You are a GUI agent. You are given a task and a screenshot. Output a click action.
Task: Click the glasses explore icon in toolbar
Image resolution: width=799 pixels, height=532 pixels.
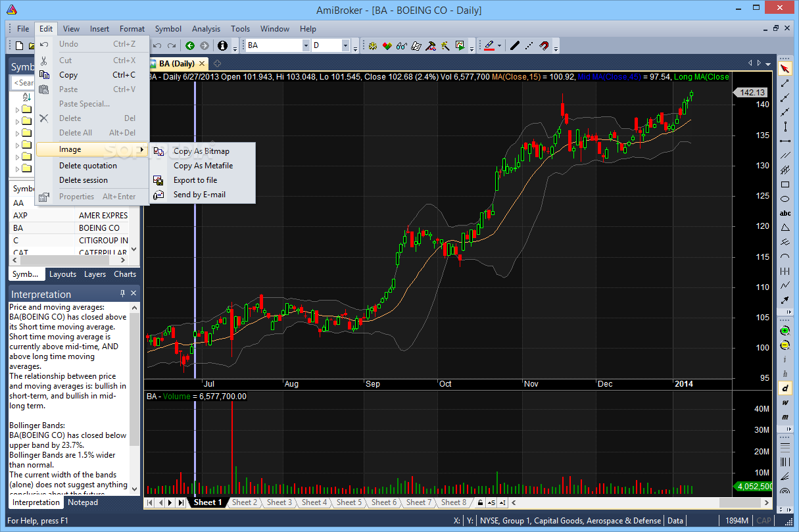[x=400, y=45]
